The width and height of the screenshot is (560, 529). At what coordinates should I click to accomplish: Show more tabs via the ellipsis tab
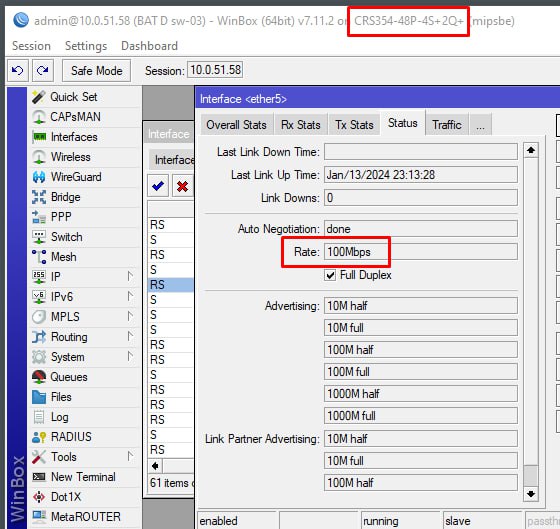[481, 125]
